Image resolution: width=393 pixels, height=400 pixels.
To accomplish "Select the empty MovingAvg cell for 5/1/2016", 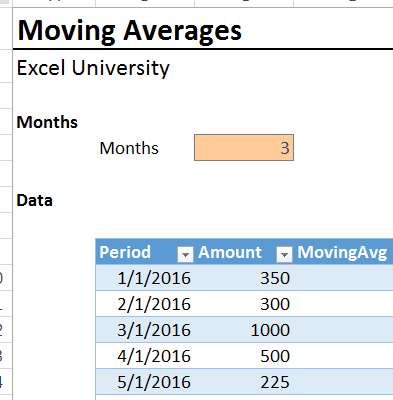I will point(343,382).
